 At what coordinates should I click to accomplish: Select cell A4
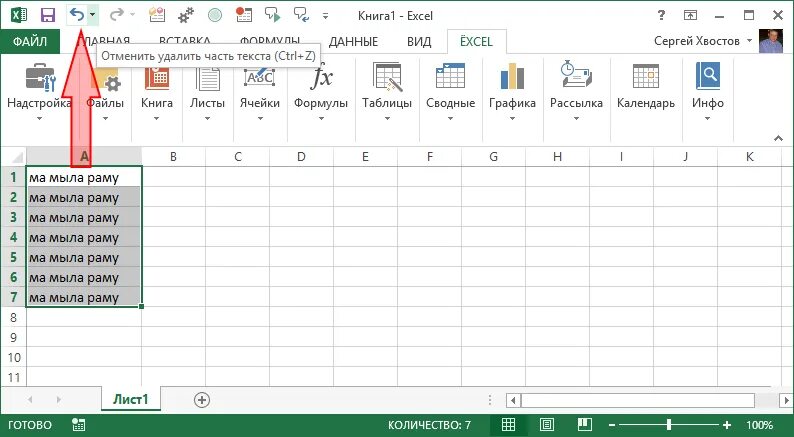tap(84, 237)
